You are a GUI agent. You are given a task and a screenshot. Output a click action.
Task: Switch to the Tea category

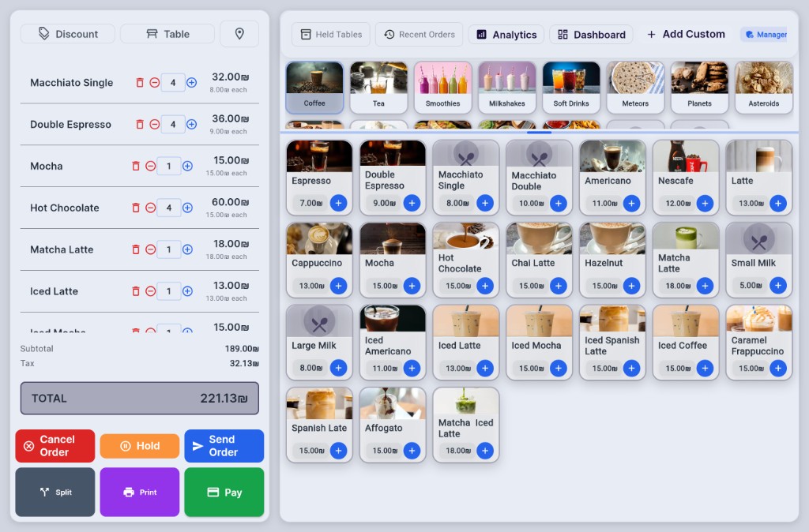click(378, 88)
